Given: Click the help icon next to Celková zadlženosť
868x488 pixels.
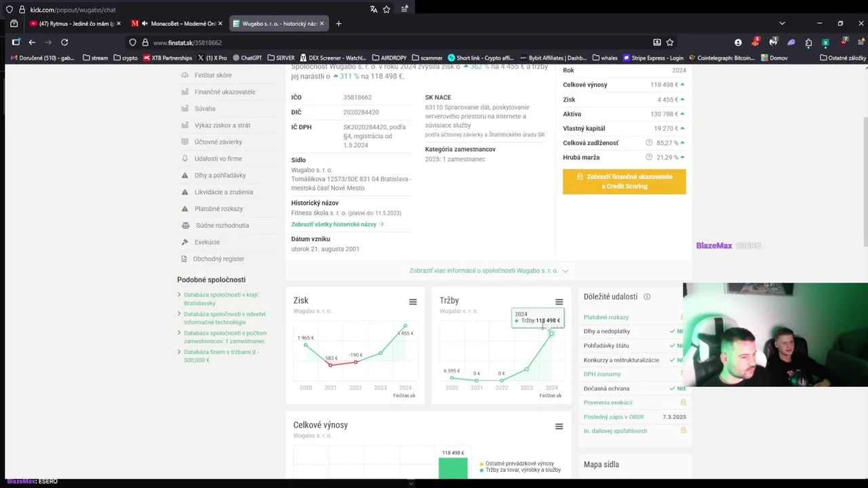Looking at the screenshot, I should pyautogui.click(x=649, y=143).
